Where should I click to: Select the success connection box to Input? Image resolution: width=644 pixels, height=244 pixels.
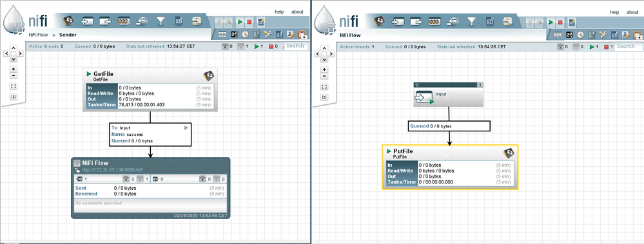pos(150,134)
